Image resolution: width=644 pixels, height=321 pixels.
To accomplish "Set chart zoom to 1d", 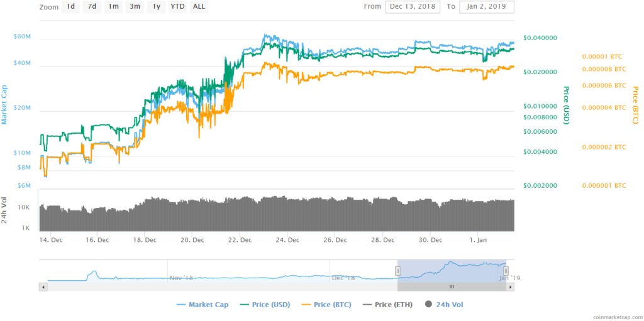I will [70, 7].
